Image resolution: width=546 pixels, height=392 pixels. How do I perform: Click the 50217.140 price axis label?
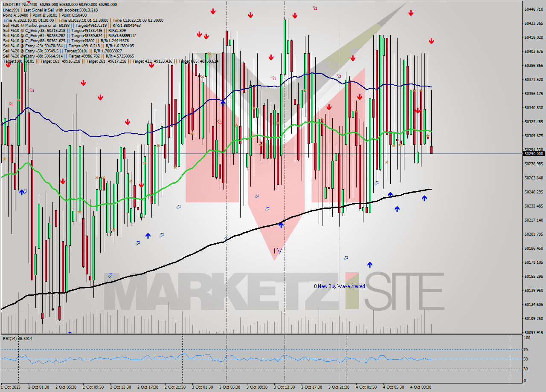pos(534,220)
